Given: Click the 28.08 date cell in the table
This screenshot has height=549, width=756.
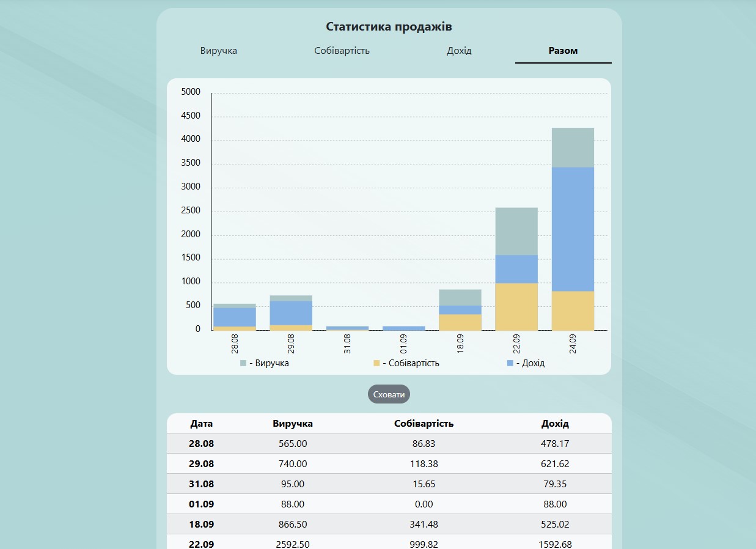Looking at the screenshot, I should tap(202, 444).
